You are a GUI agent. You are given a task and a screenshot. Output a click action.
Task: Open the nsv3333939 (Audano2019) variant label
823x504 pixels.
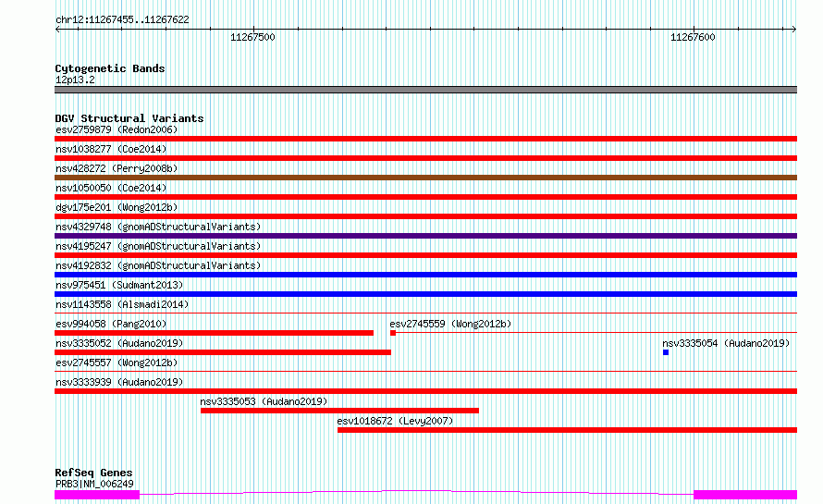click(x=119, y=382)
